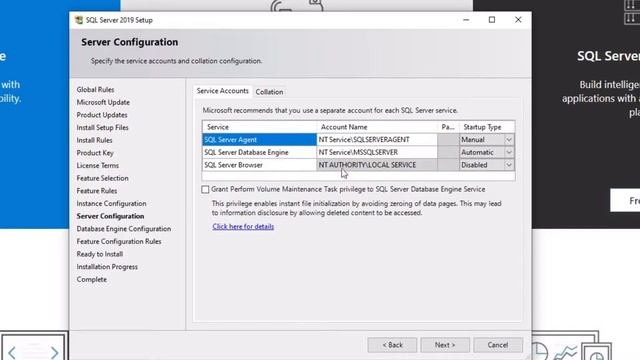
Task: Select Install Setup Files step
Action: (x=102, y=127)
